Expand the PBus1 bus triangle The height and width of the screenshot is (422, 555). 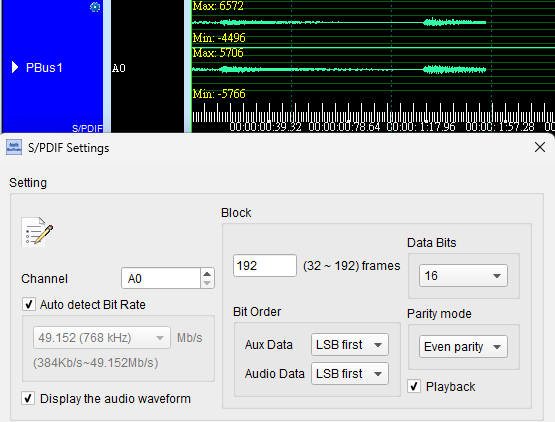click(15, 67)
